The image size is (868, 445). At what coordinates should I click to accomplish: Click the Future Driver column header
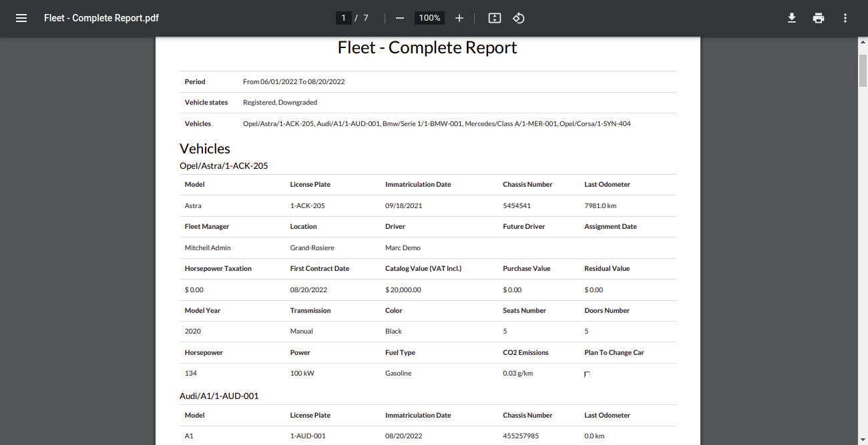click(524, 226)
